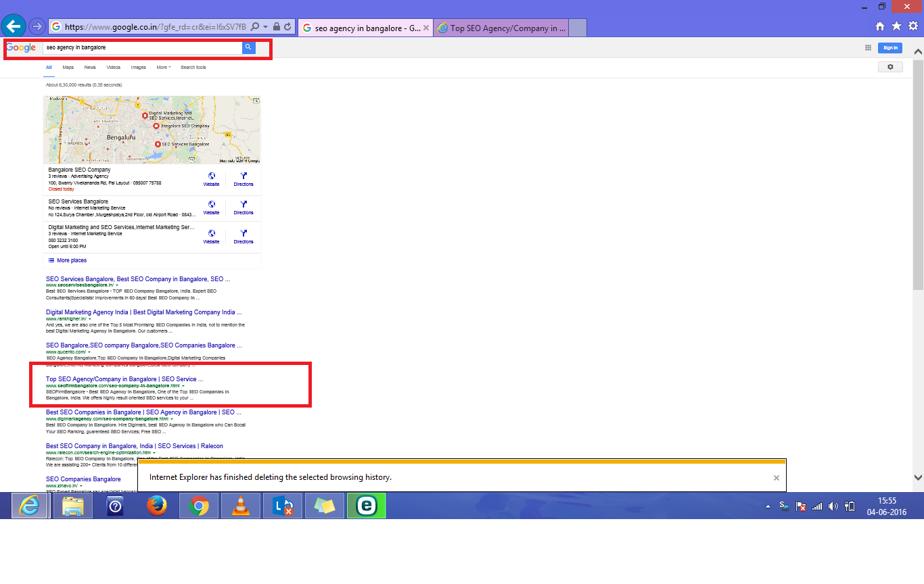The height and width of the screenshot is (584, 924).
Task: Open result 'Best SEO Companies in Bangalore'
Action: [143, 412]
